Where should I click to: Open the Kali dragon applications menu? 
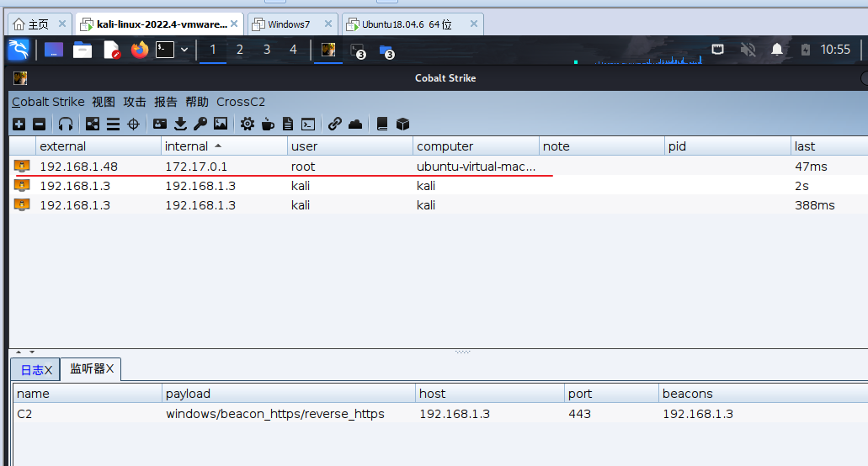pos(19,50)
